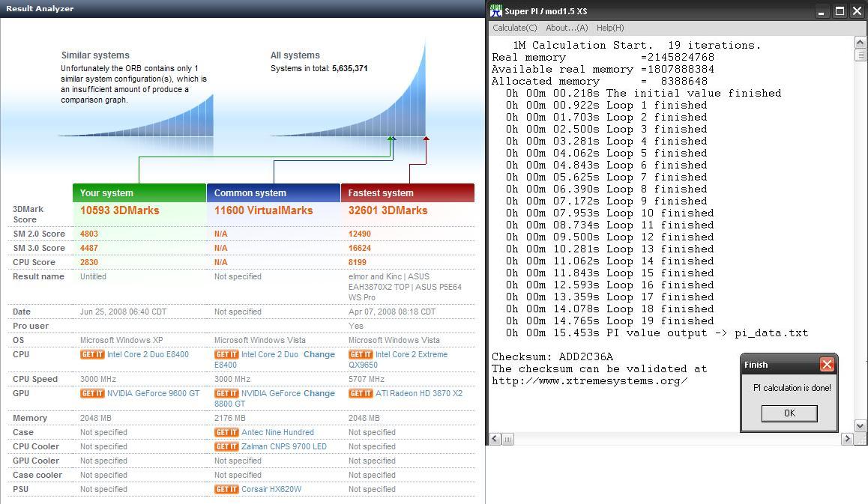
Task: Click the CPU Score value 2830
Action: 89,262
